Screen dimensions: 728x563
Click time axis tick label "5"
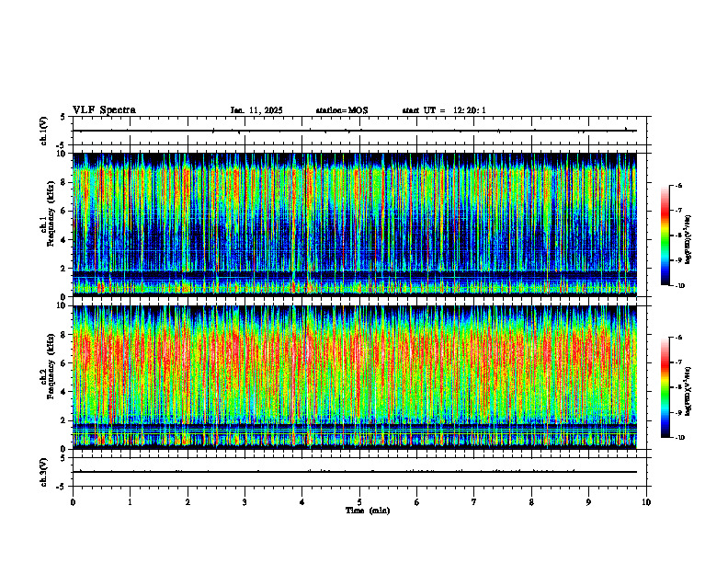coord(359,502)
